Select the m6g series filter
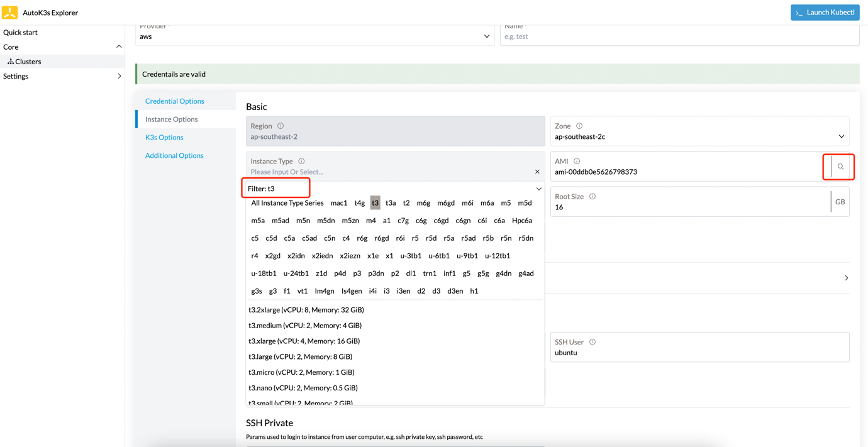The image size is (868, 447). click(423, 203)
